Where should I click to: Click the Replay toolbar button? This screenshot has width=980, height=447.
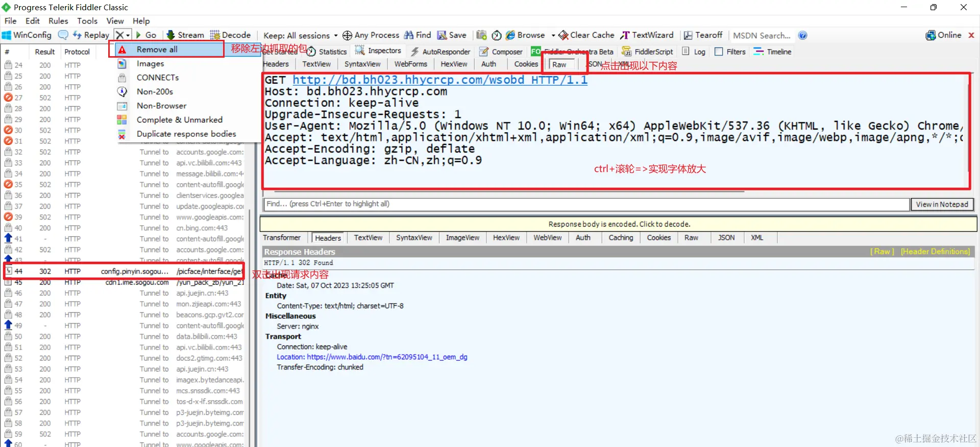click(91, 35)
